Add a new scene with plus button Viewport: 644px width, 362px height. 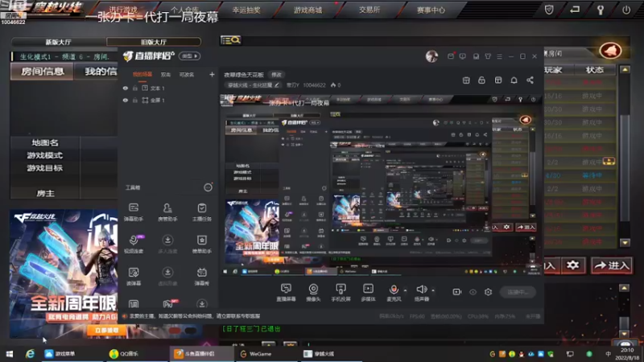[212, 74]
